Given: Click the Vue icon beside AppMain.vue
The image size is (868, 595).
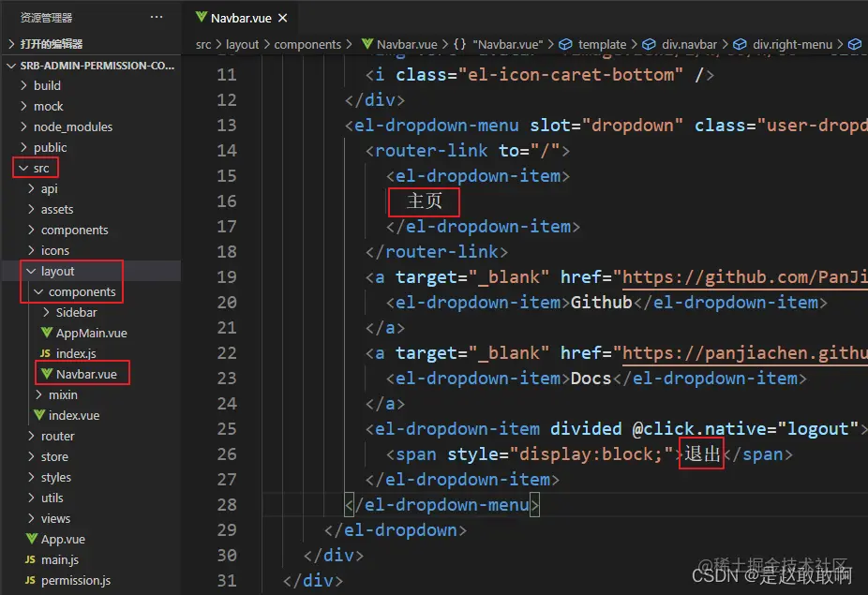Looking at the screenshot, I should [x=47, y=333].
